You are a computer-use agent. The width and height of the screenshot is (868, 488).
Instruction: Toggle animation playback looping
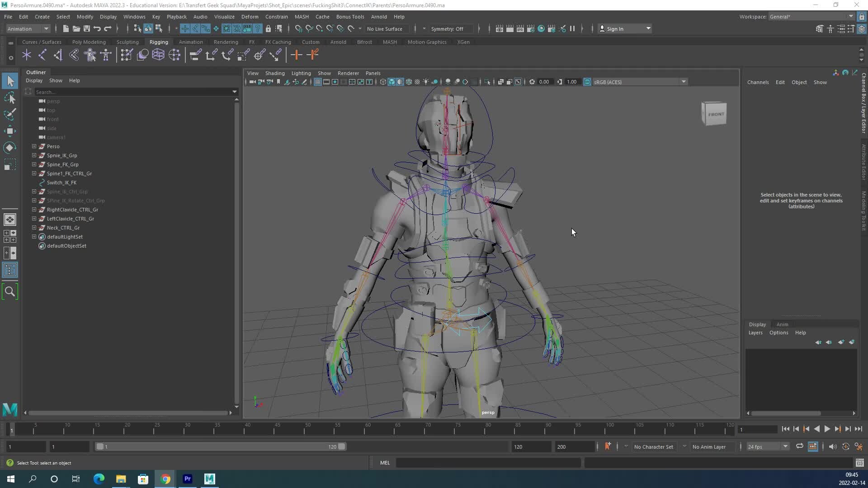pos(800,446)
